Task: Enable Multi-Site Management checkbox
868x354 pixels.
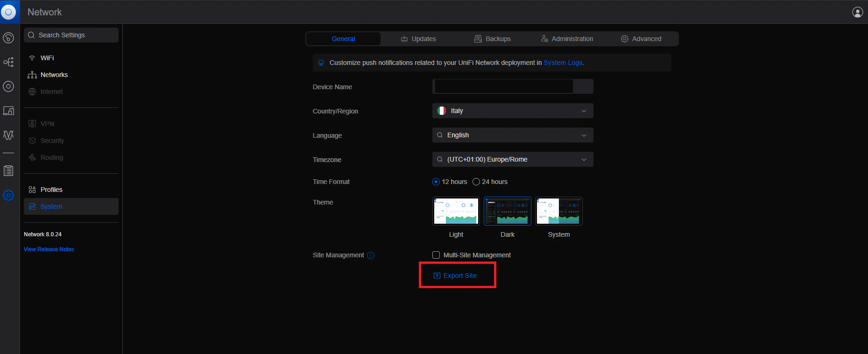Action: 436,255
